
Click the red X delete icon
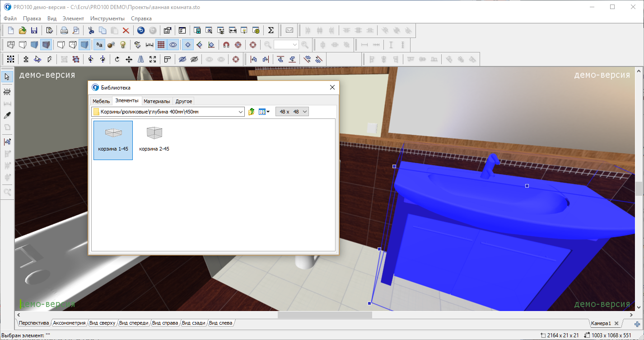coord(126,31)
